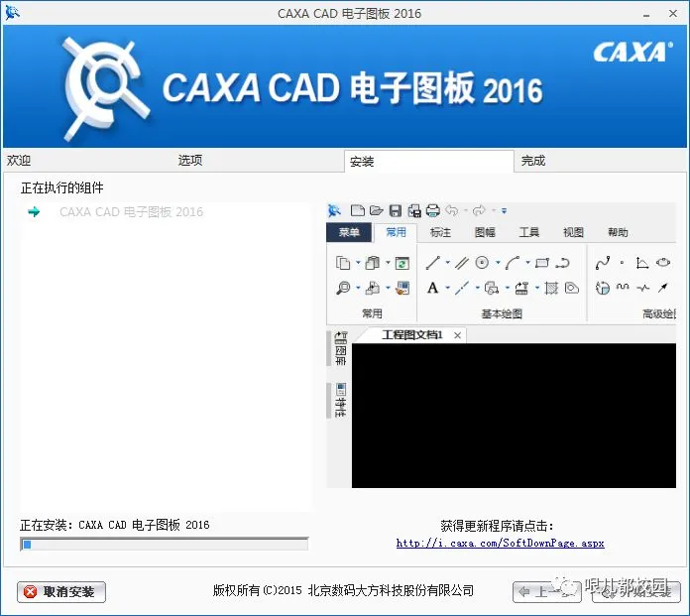Open the 菜单 button in the preview
This screenshot has height=616, width=690.
[349, 232]
